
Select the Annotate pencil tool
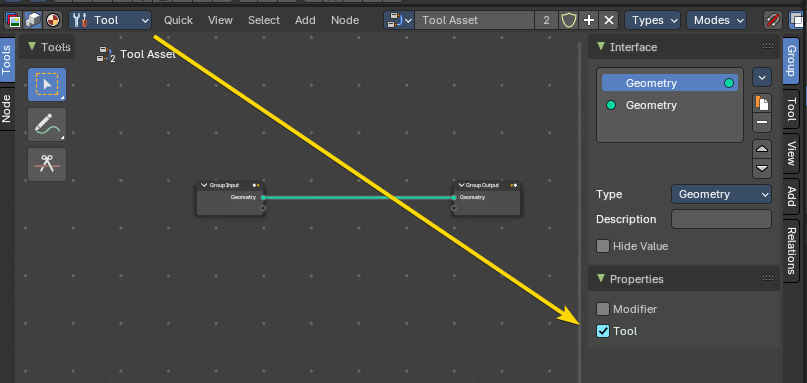(47, 125)
